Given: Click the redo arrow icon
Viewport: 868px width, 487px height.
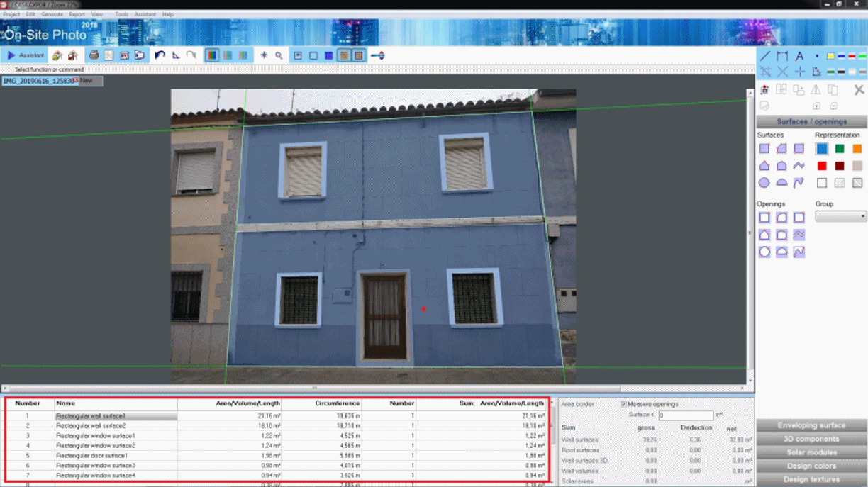Looking at the screenshot, I should click(x=191, y=55).
